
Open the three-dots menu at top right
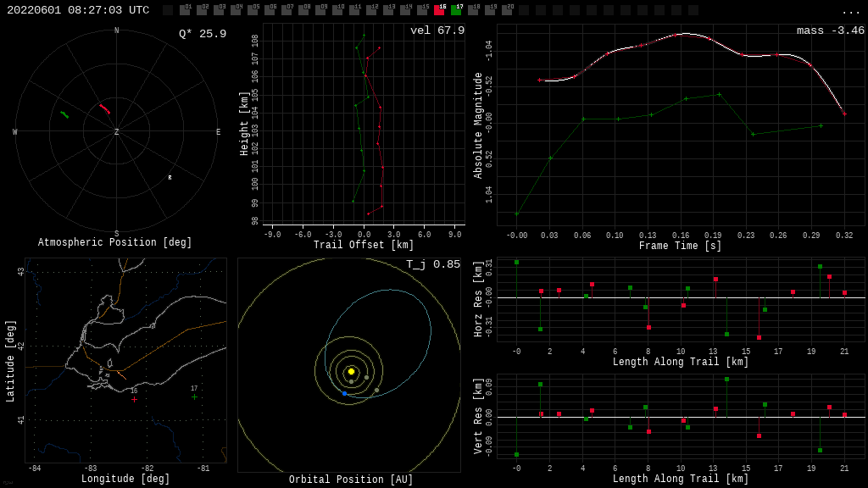(x=850, y=12)
